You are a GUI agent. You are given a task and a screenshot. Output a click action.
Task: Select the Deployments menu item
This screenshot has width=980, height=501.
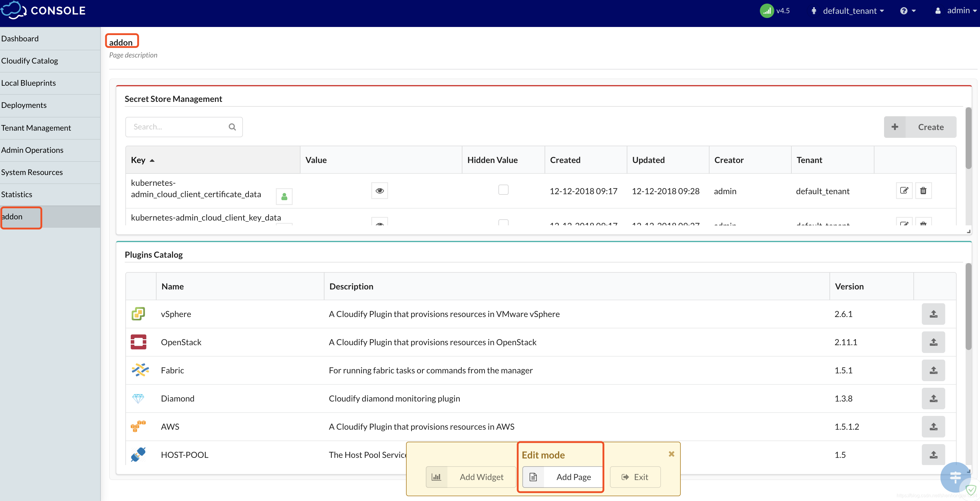(24, 104)
